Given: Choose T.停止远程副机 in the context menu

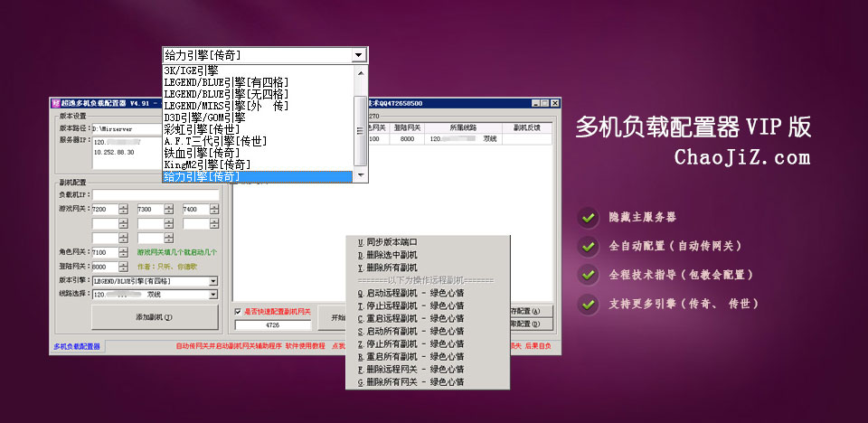Looking at the screenshot, I should [x=428, y=305].
